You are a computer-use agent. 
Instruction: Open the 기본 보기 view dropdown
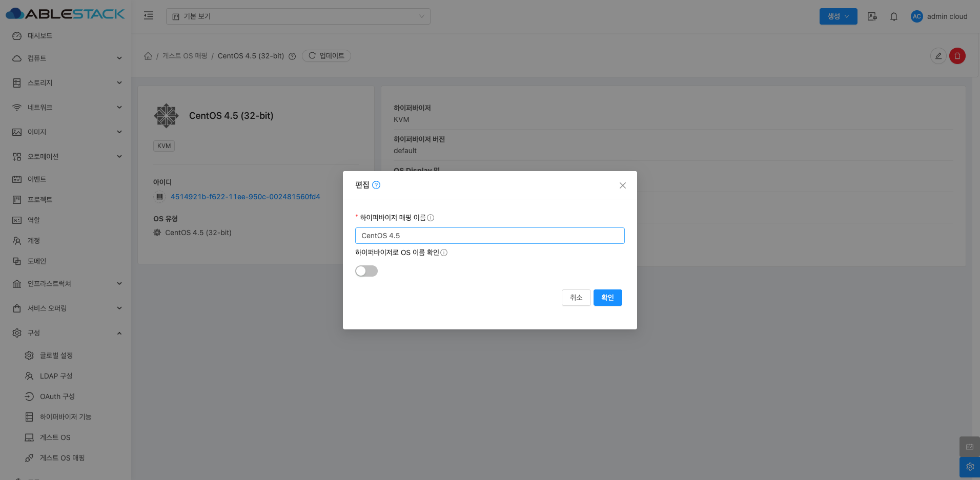(x=298, y=16)
